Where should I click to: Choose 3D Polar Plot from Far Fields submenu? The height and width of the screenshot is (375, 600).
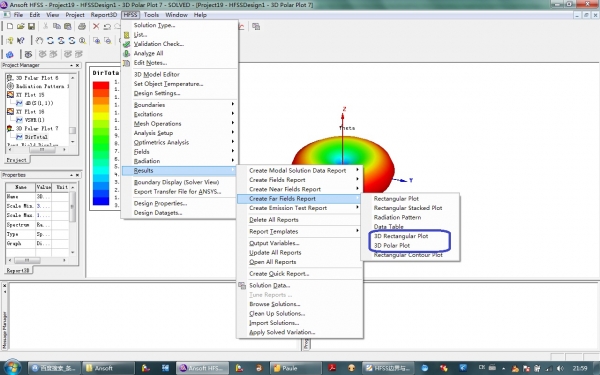tap(392, 245)
